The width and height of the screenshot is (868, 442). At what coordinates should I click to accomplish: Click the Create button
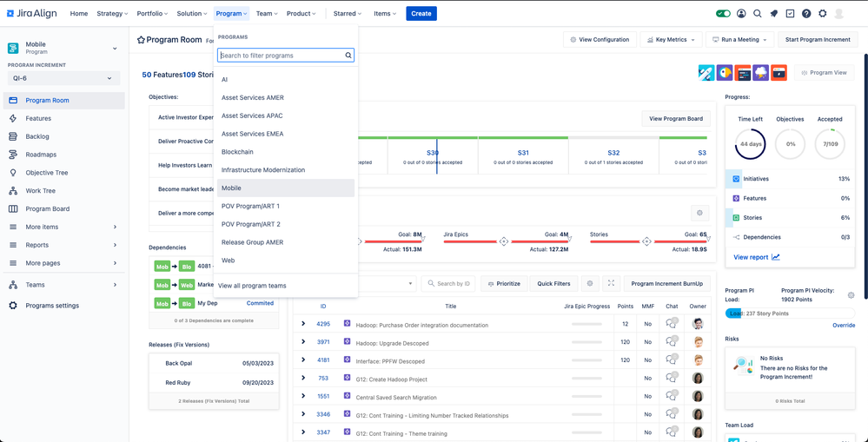coord(421,14)
